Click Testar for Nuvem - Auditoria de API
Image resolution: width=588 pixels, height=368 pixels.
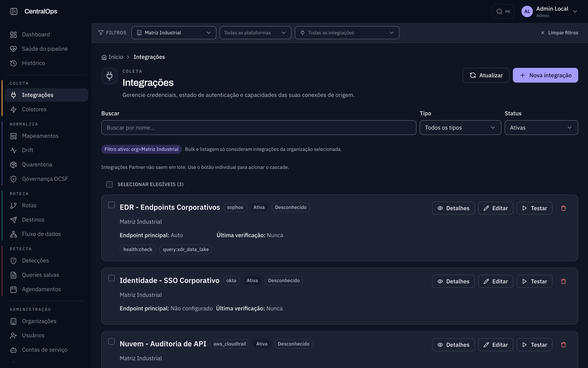534,345
